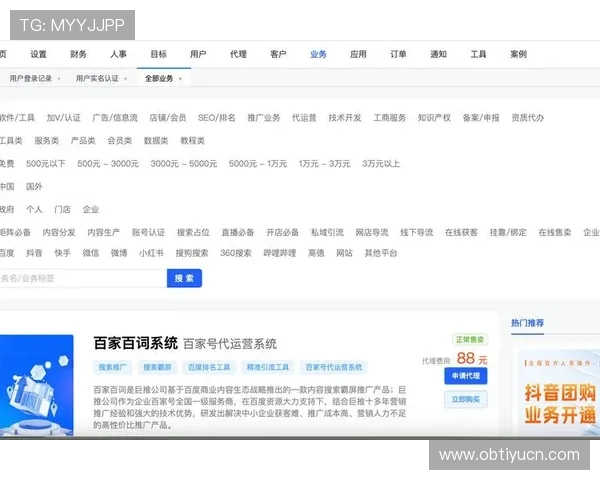Select the 企业 customer filter
Image resolution: width=600 pixels, height=480 pixels.
pos(91,210)
